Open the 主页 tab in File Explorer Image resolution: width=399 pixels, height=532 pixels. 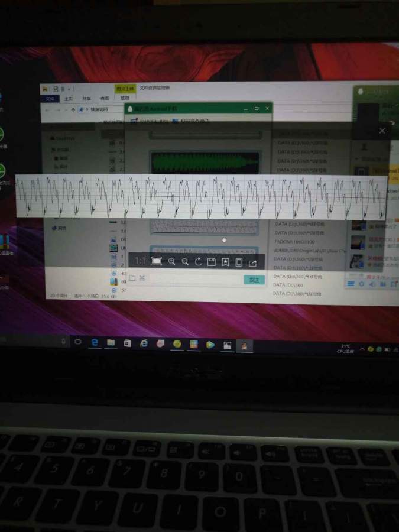pyautogui.click(x=69, y=98)
